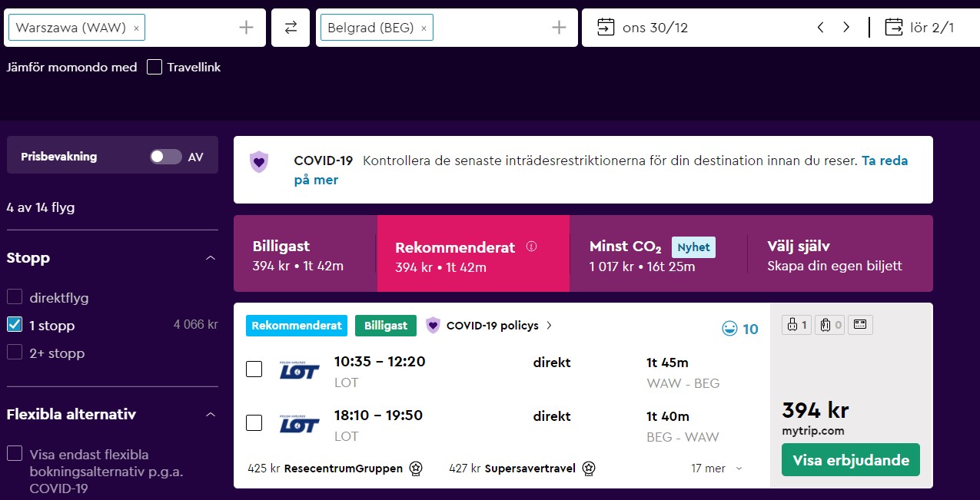
Task: Click the payment card fee icon
Action: point(860,325)
